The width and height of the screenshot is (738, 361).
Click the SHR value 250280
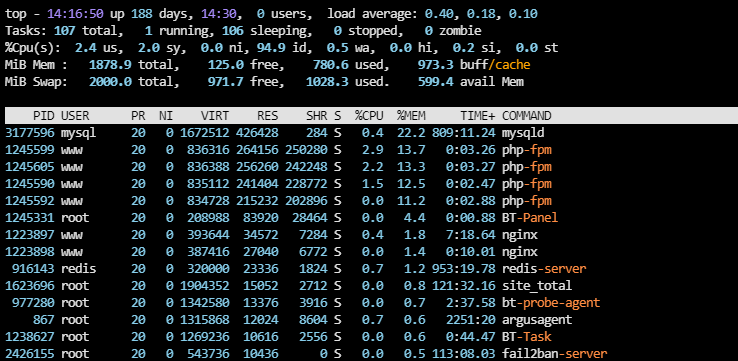pyautogui.click(x=306, y=150)
